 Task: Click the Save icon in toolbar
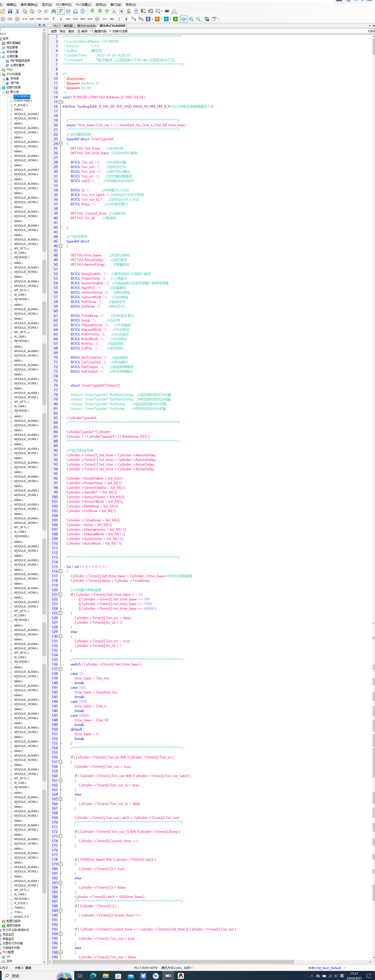10,11
